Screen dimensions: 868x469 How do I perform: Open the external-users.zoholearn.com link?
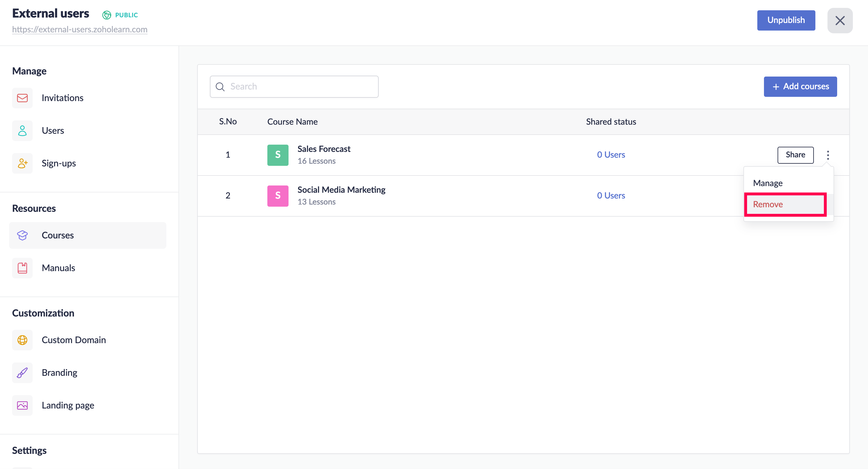80,29
